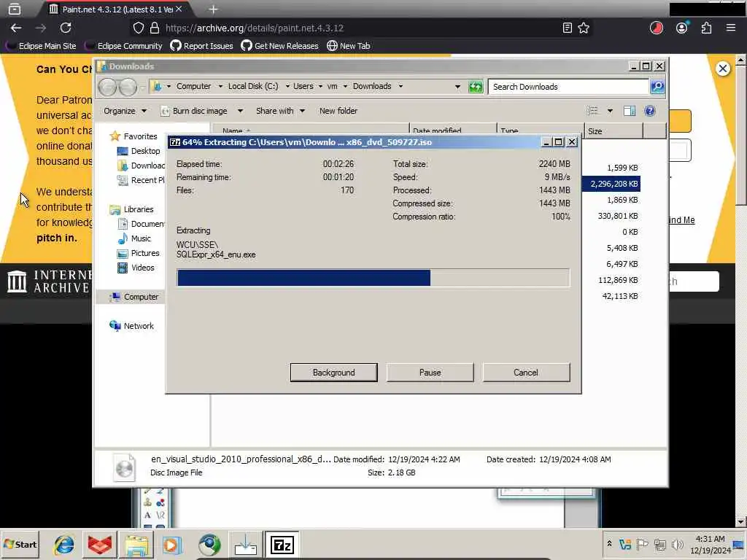The height and width of the screenshot is (560, 747).
Task: Select Computer in navigation pane
Action: tap(134, 297)
